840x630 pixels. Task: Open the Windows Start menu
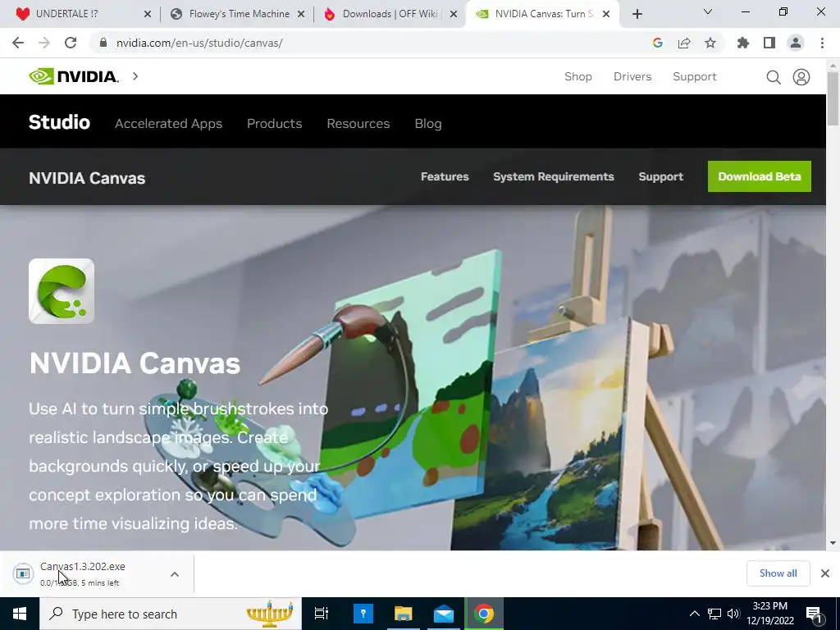[x=20, y=614]
